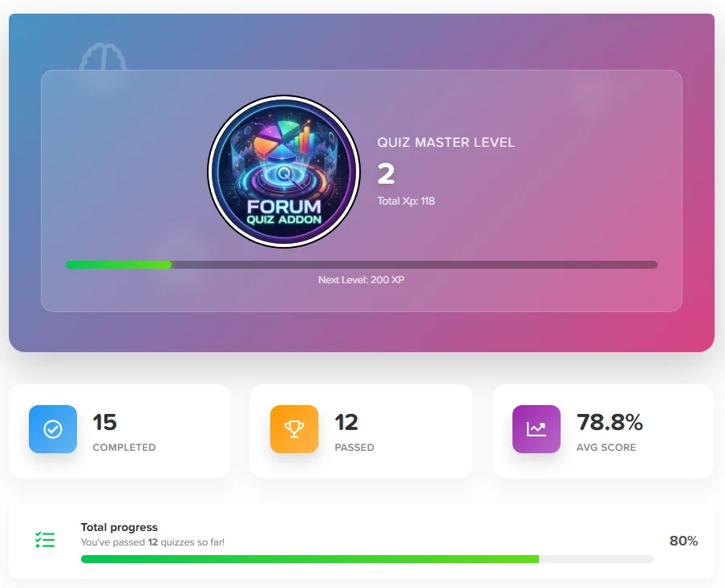Select the 12 Passed stat card
This screenshot has height=588, width=725.
[x=361, y=431]
